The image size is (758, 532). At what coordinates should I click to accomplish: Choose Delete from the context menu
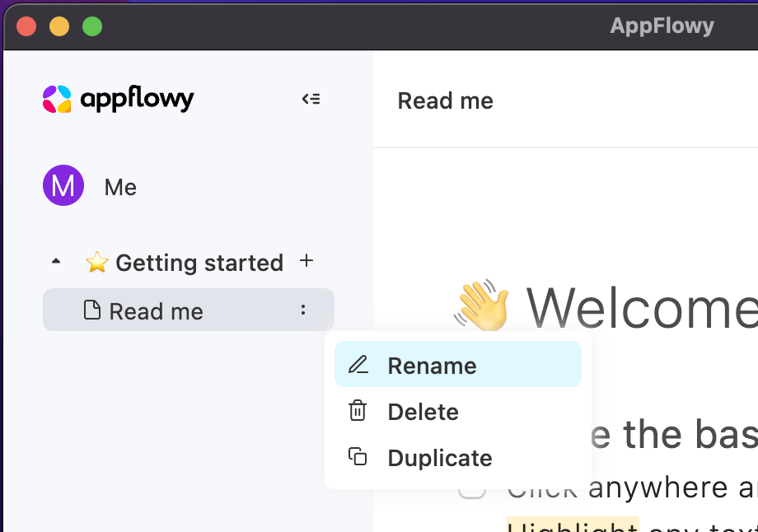click(458, 411)
